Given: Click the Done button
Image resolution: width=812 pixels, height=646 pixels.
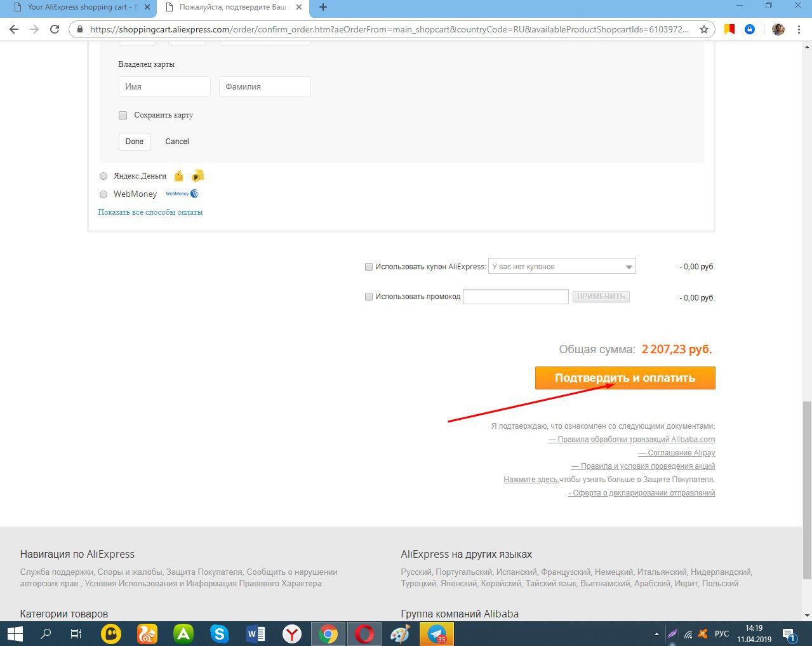Looking at the screenshot, I should [135, 142].
